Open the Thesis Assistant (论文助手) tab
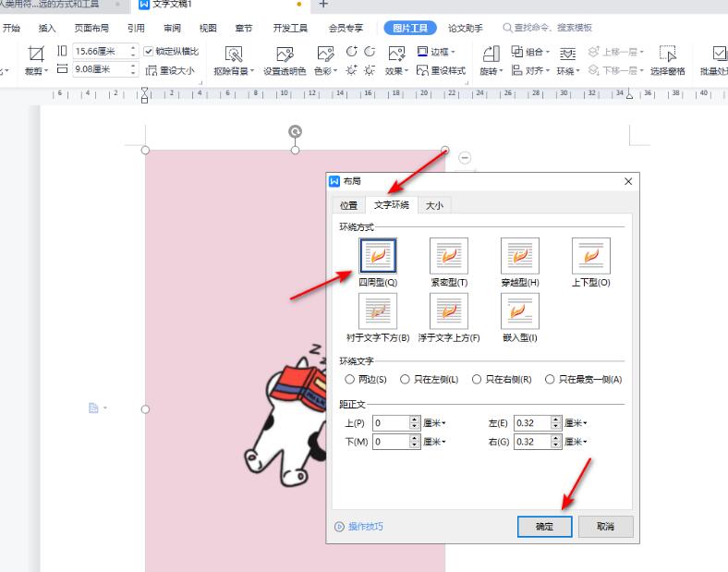The image size is (728, 572). (466, 29)
